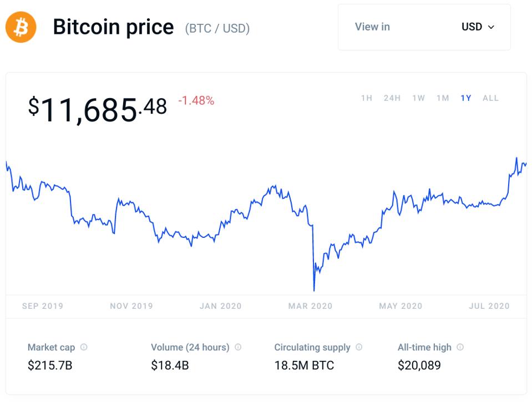
Task: Open the View in USD currency dropdown
Action: (424, 27)
